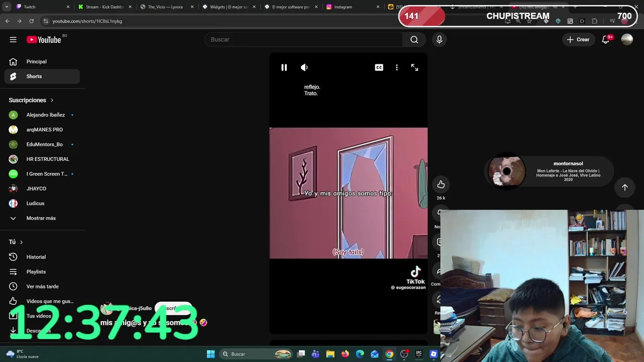Switch to the Stream - Kick Dashboard tab

(x=105, y=7)
